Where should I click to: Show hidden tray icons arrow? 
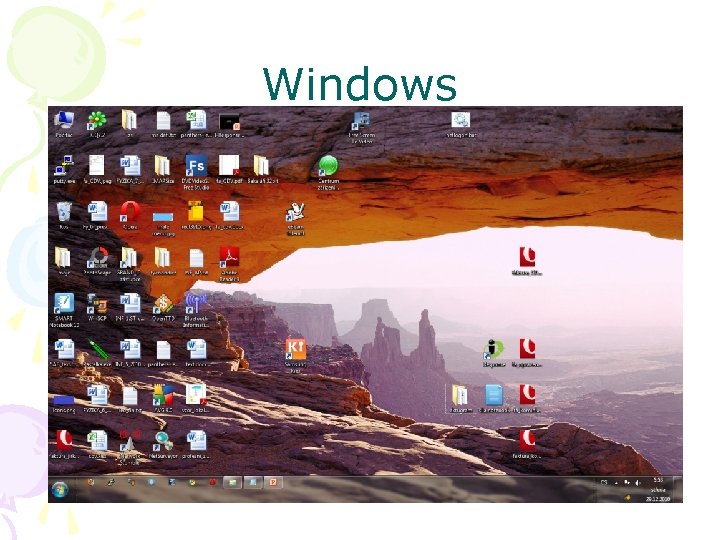[x=615, y=483]
